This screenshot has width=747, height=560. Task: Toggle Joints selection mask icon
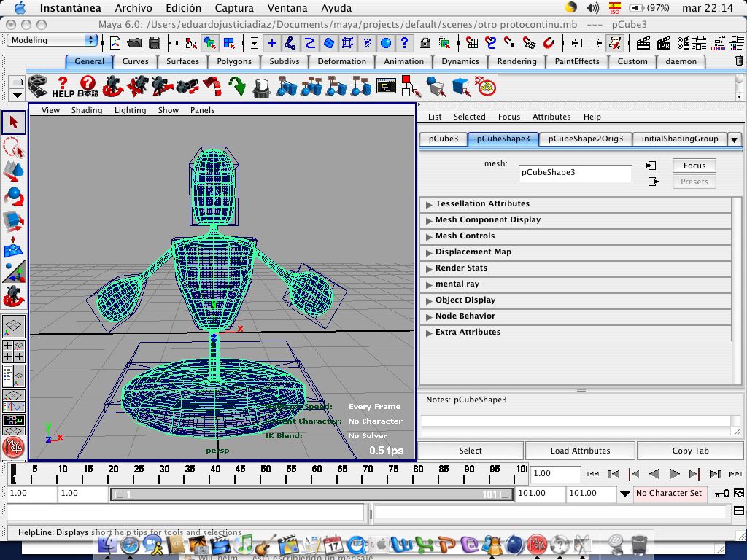coord(290,43)
